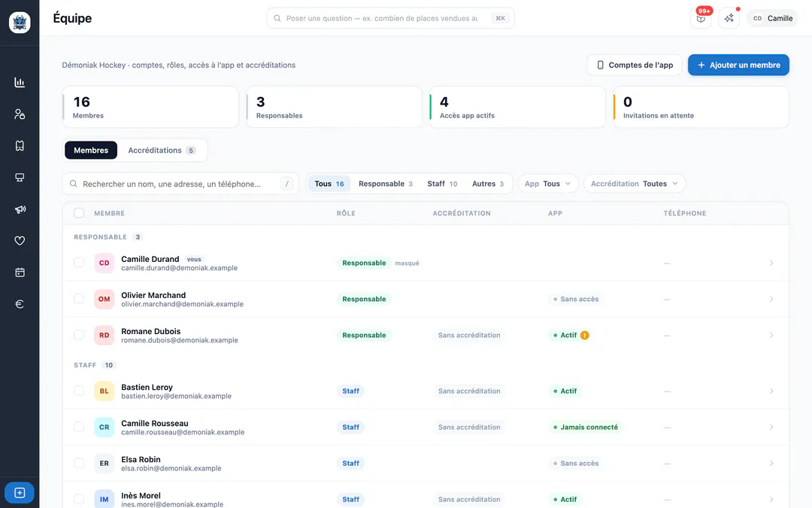Check the box for Camille Durand

click(x=79, y=263)
